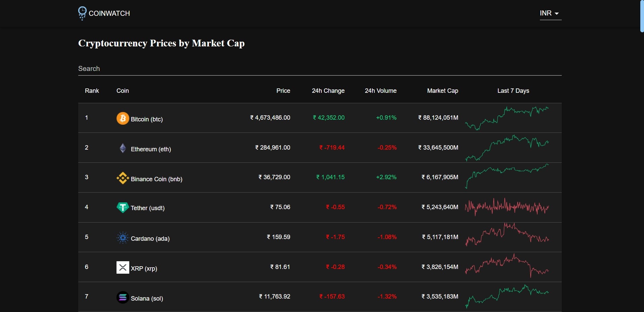The image size is (644, 312).
Task: Click the -0.72% Tether percentage
Action: [x=387, y=207]
